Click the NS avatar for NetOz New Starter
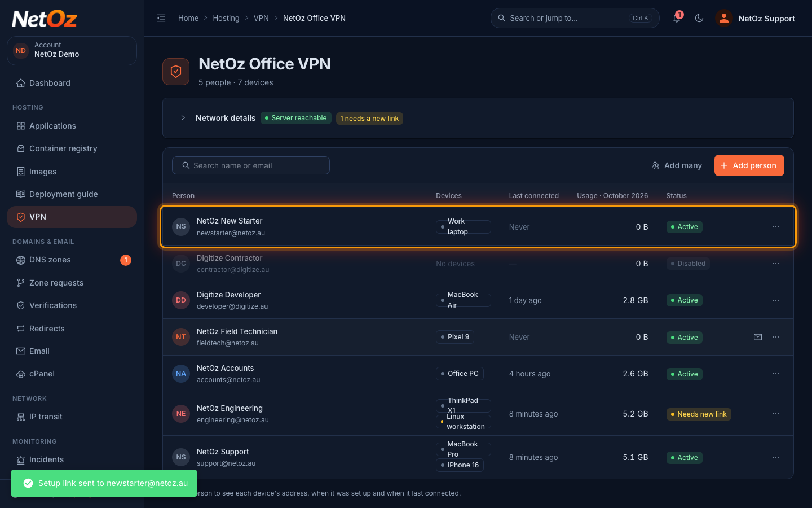This screenshot has height=508, width=812. click(181, 226)
